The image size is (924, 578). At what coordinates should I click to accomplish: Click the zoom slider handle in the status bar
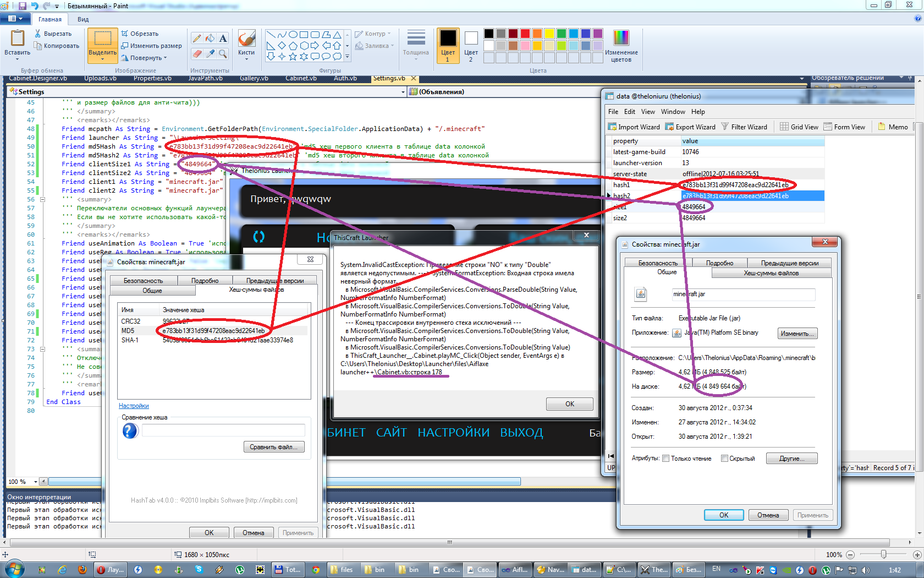tap(883, 554)
